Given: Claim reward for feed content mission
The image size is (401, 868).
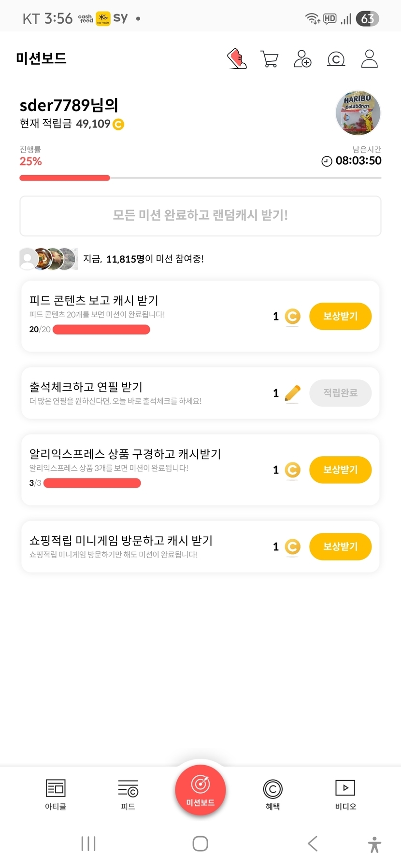Looking at the screenshot, I should (340, 316).
